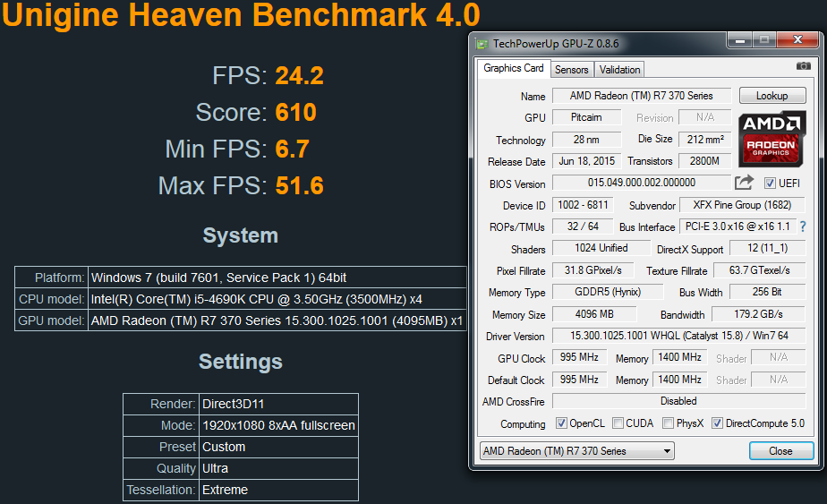Click the DirectX Support 12 (11_1) field
This screenshot has width=827, height=504.
point(767,248)
